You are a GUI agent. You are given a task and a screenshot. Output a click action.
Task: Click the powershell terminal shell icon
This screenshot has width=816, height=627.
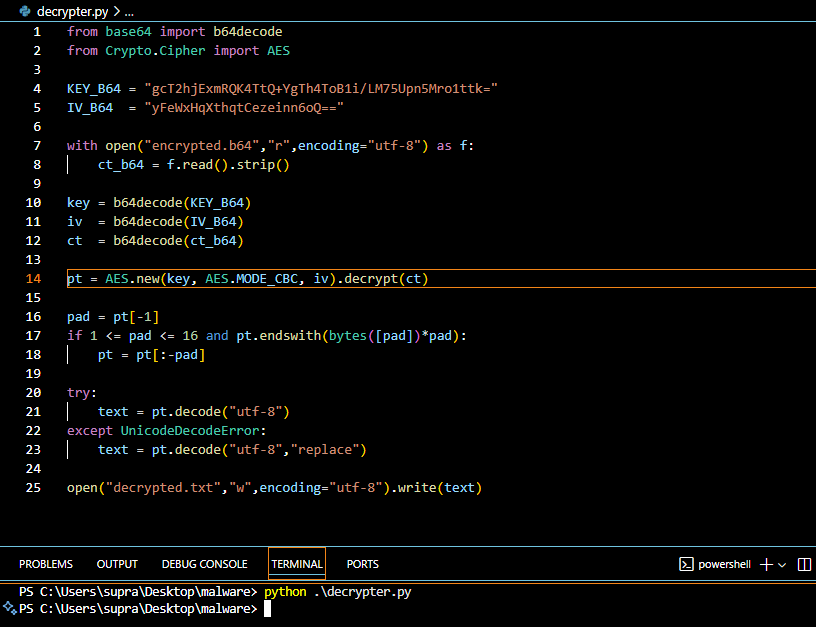pos(686,564)
